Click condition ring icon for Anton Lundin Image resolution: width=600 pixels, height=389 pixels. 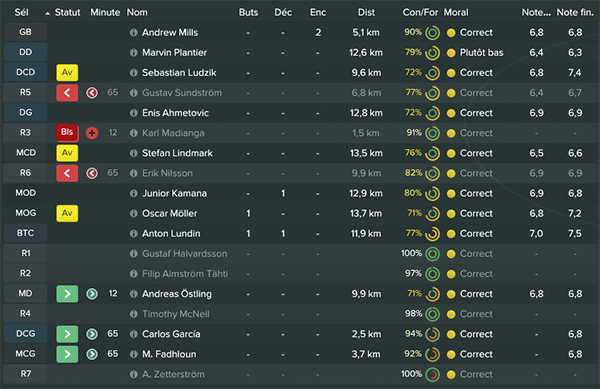point(432,234)
